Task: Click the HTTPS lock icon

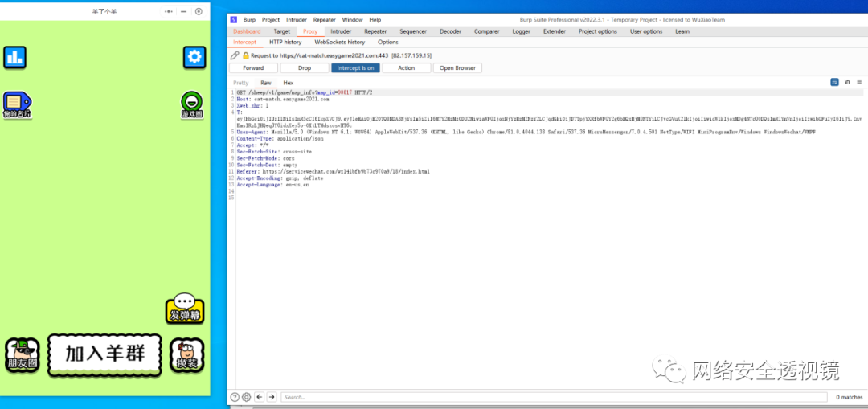Action: click(x=246, y=55)
